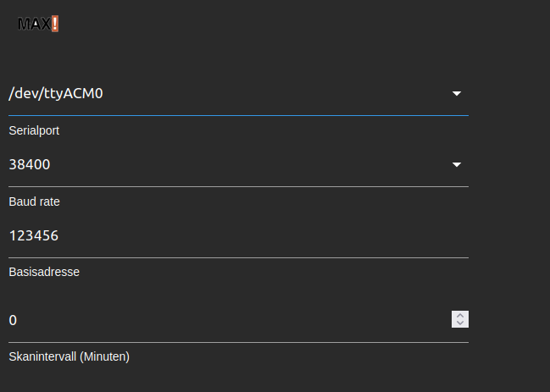
Task: Increase Skanintervall with the up arrow
Action: (x=460, y=315)
